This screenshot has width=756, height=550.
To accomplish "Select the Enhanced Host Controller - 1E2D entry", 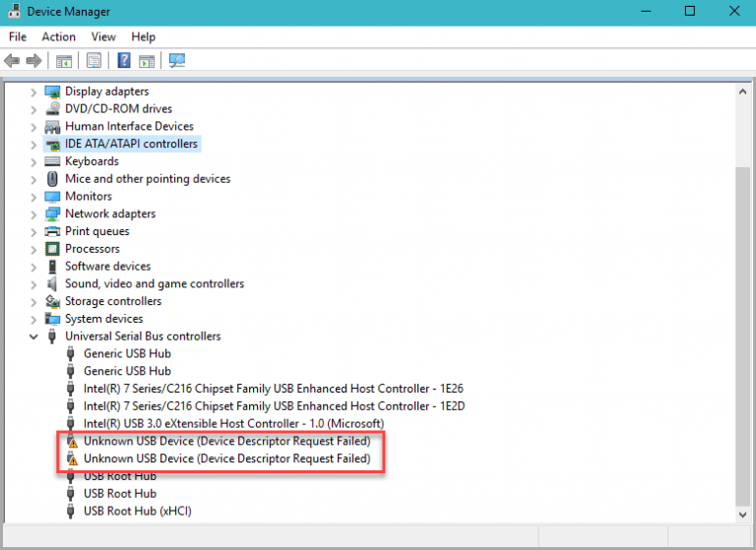I will (274, 406).
